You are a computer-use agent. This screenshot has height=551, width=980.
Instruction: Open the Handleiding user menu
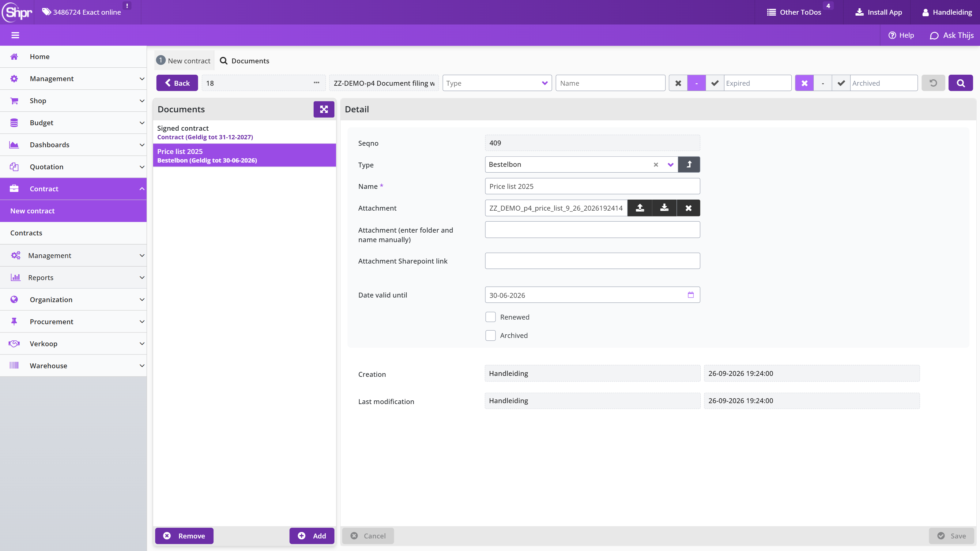point(947,12)
